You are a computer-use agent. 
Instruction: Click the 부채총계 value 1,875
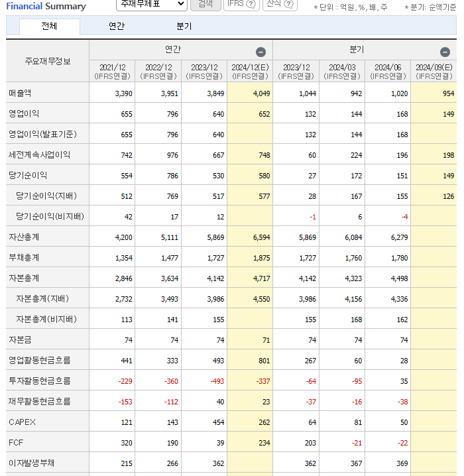(261, 258)
